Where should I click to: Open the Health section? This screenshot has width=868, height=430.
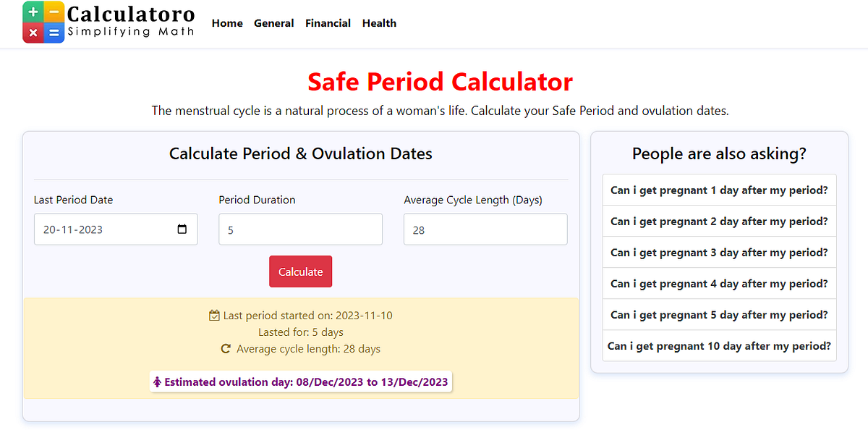(x=379, y=23)
